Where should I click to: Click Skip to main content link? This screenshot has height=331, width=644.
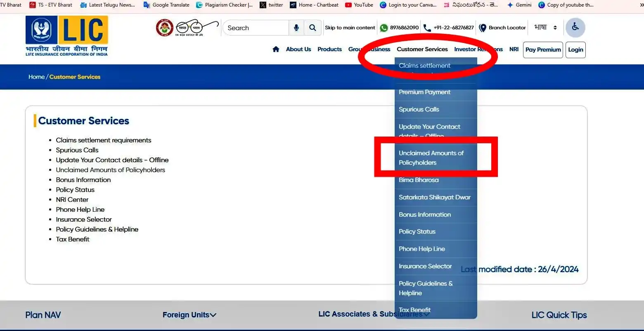point(350,28)
